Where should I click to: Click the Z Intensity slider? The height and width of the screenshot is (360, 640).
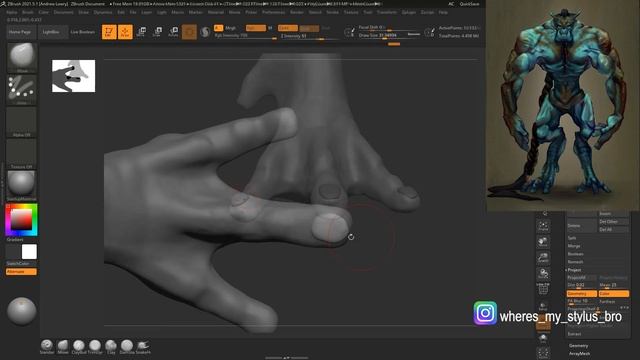[x=309, y=36]
